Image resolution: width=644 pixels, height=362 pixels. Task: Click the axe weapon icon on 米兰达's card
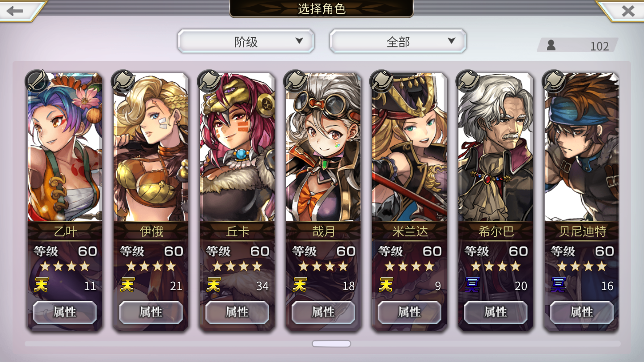pyautogui.click(x=381, y=81)
